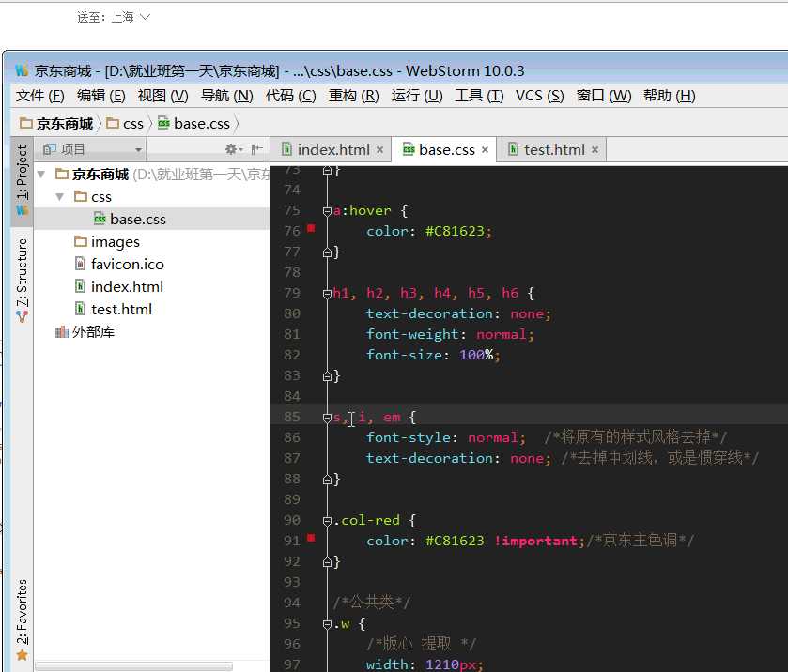Click the 外部库 library icon

tap(61, 331)
